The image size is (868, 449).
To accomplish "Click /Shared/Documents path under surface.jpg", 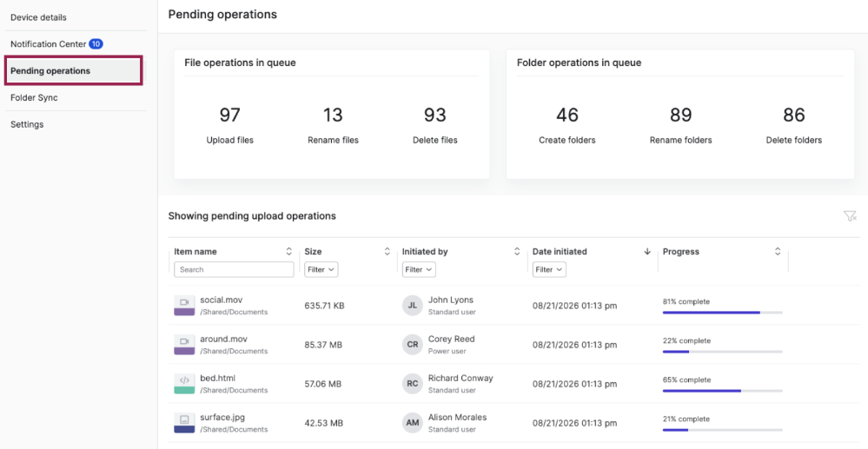I will pos(234,429).
